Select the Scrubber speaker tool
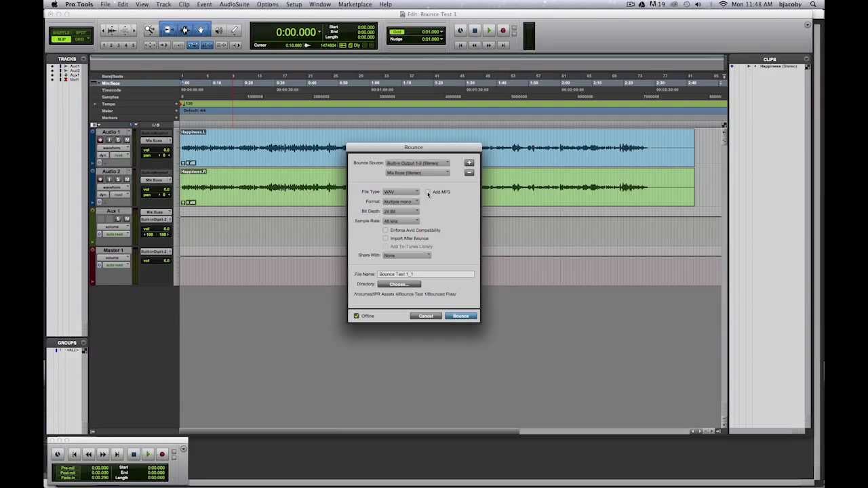868x488 pixels. [x=219, y=30]
